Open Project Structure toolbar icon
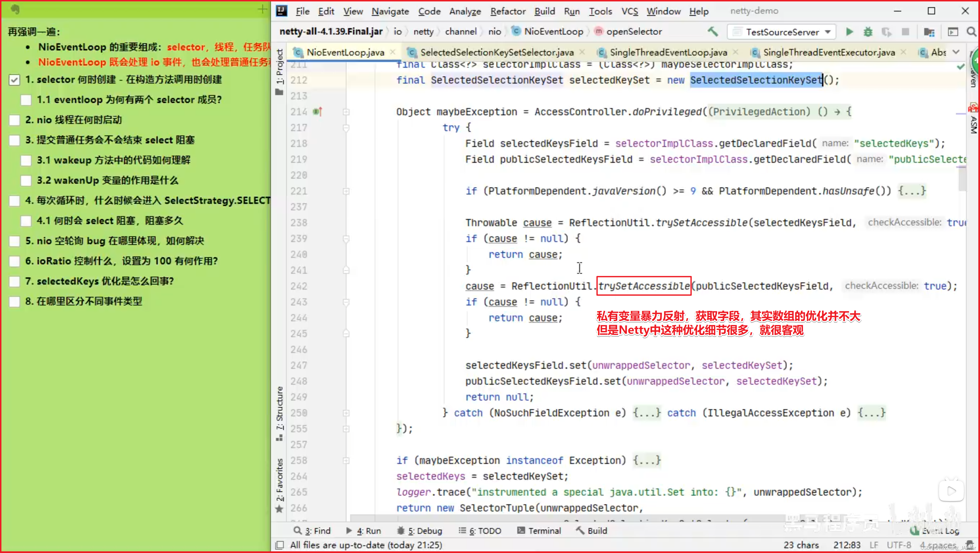 (x=929, y=32)
